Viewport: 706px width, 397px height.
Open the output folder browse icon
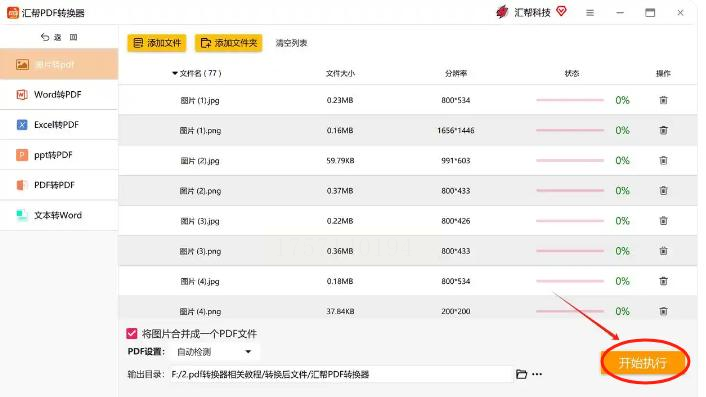point(521,374)
